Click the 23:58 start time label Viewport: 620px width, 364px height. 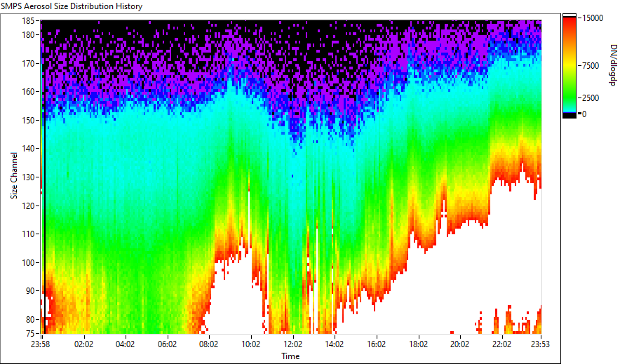click(x=41, y=344)
